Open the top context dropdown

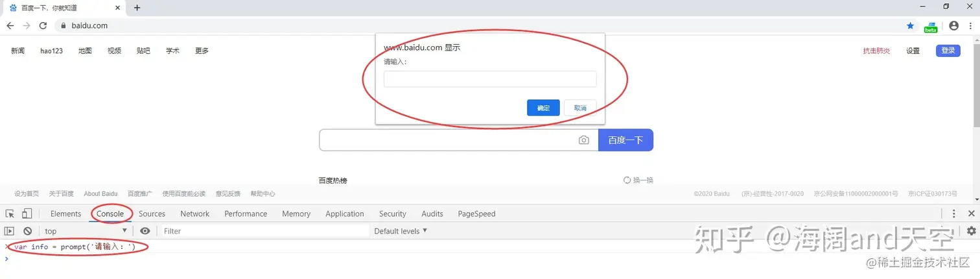click(x=86, y=231)
